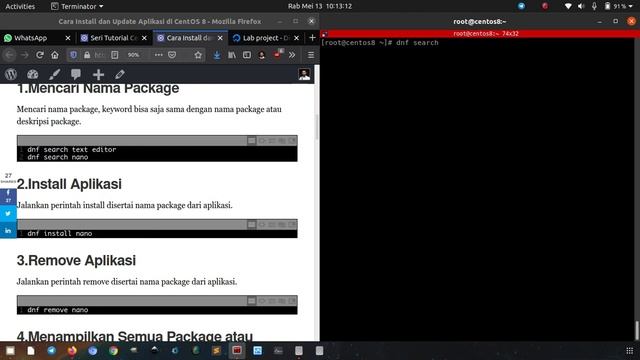Open WordPress comments bubble icon
The image size is (640, 360).
click(76, 74)
